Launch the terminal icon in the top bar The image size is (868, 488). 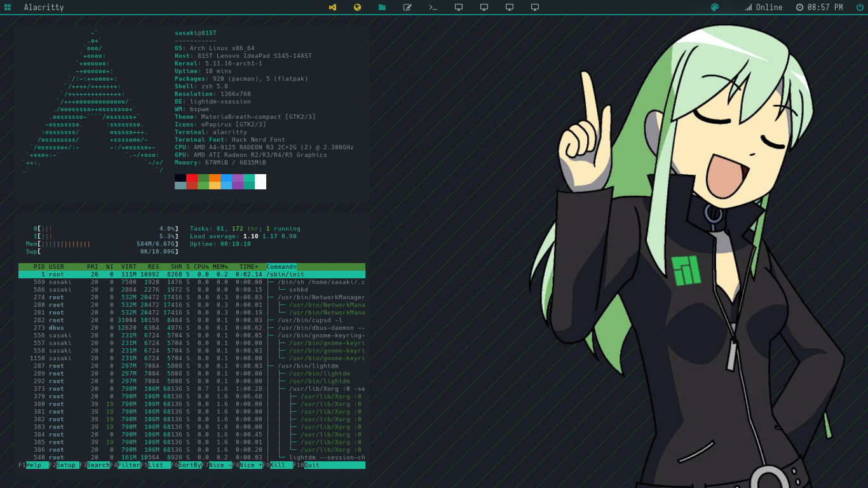[433, 7]
